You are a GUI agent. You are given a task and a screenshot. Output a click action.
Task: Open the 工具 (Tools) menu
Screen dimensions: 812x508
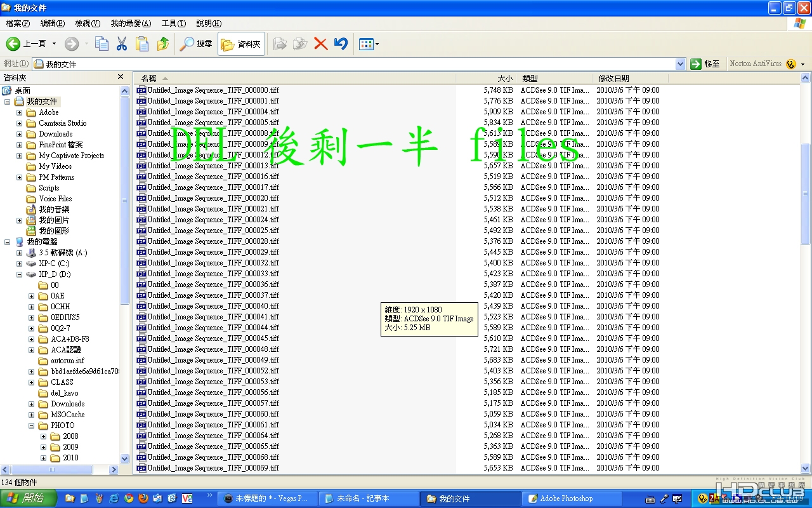(174, 23)
